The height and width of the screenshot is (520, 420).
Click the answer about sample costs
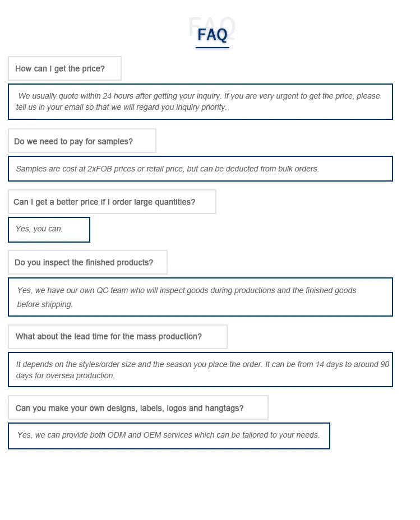point(167,169)
